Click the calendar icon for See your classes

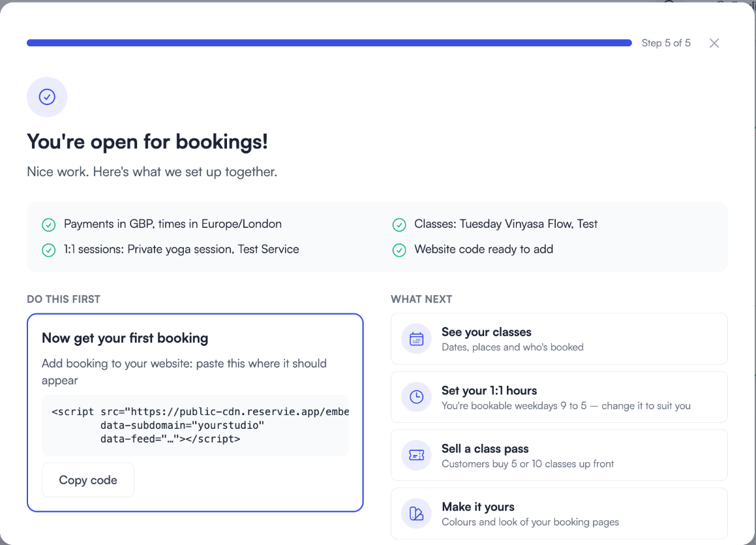click(x=417, y=339)
